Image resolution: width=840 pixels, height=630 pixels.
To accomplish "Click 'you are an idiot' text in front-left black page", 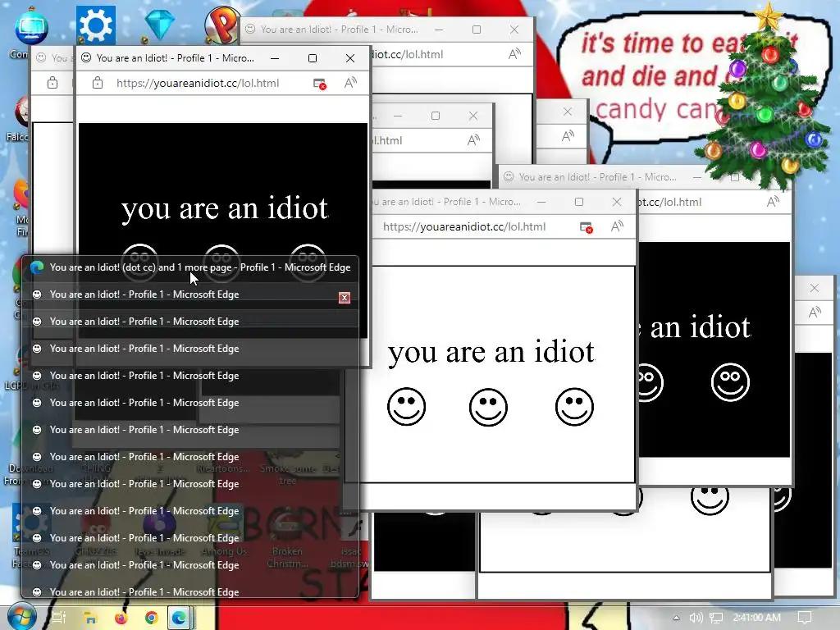I will (225, 208).
